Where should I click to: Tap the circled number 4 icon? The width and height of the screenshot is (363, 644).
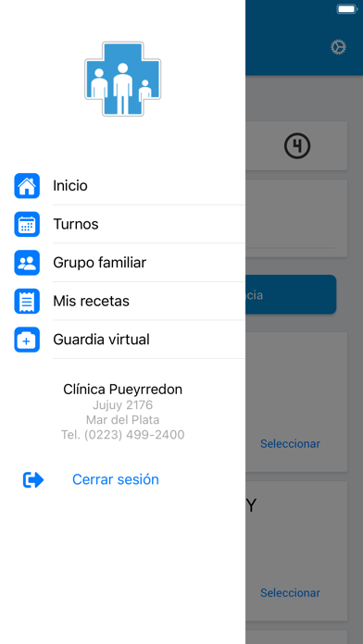click(297, 146)
